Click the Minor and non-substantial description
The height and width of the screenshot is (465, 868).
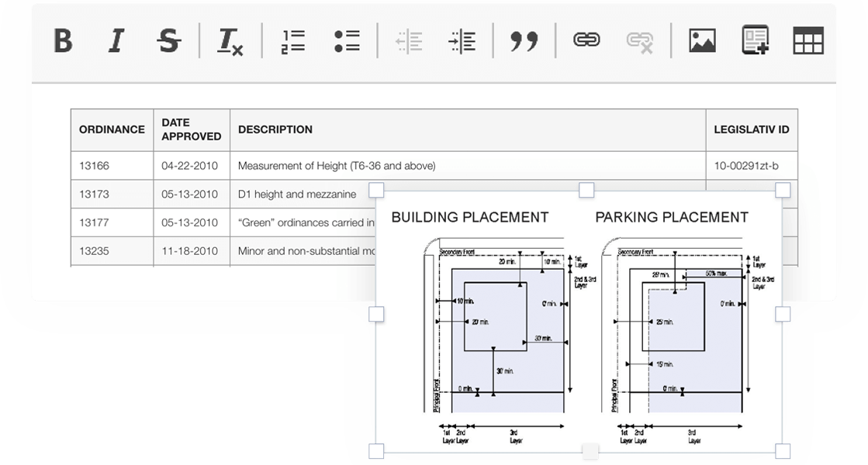tap(303, 251)
